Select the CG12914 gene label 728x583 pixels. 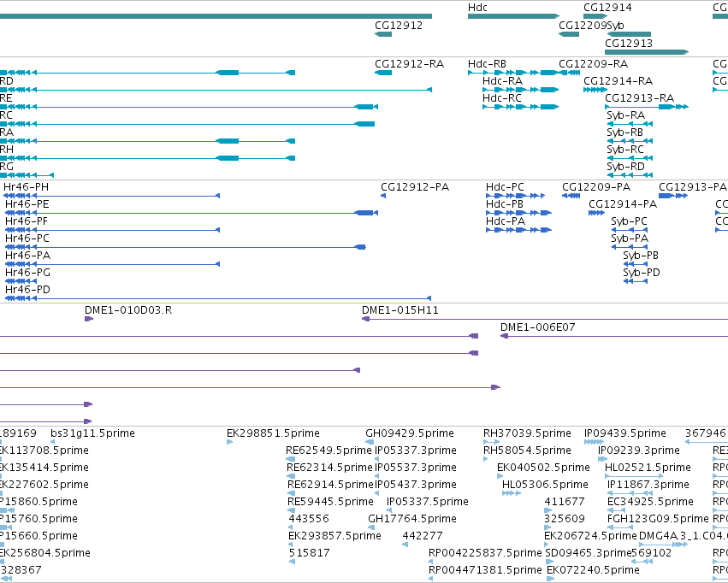[x=607, y=8]
